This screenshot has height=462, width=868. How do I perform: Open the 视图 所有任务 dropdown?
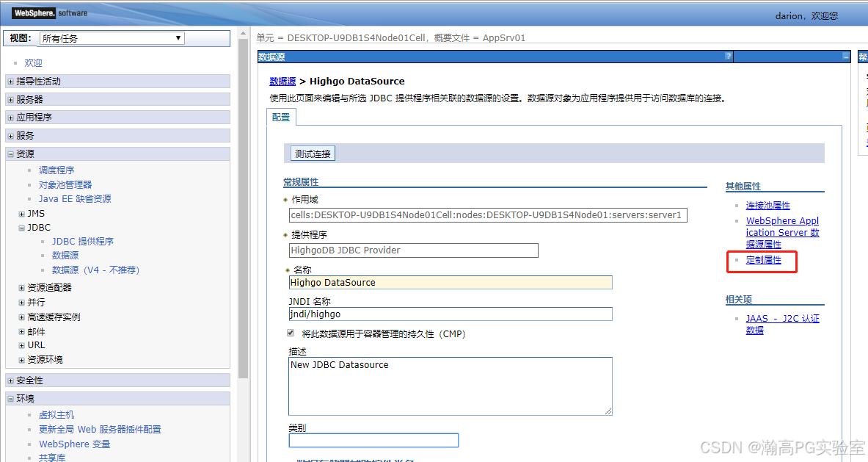tap(112, 38)
